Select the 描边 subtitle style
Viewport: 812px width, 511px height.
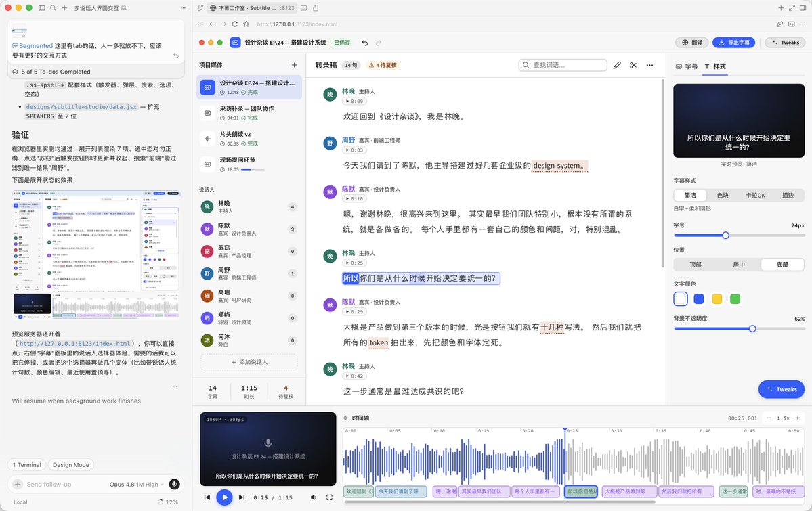pos(788,195)
